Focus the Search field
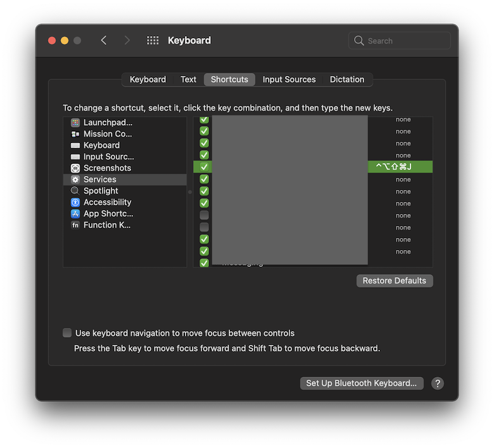 (x=399, y=40)
